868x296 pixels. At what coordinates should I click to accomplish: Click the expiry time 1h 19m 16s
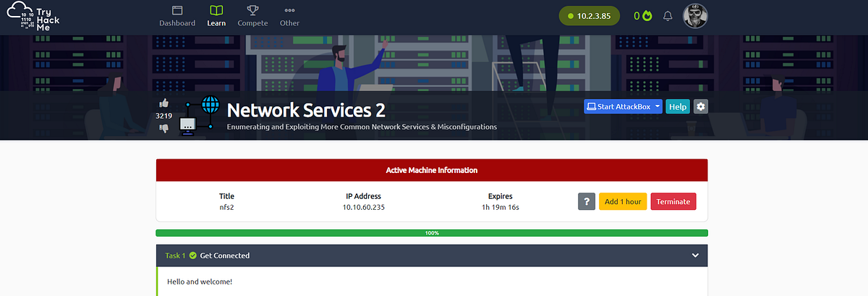pos(502,207)
